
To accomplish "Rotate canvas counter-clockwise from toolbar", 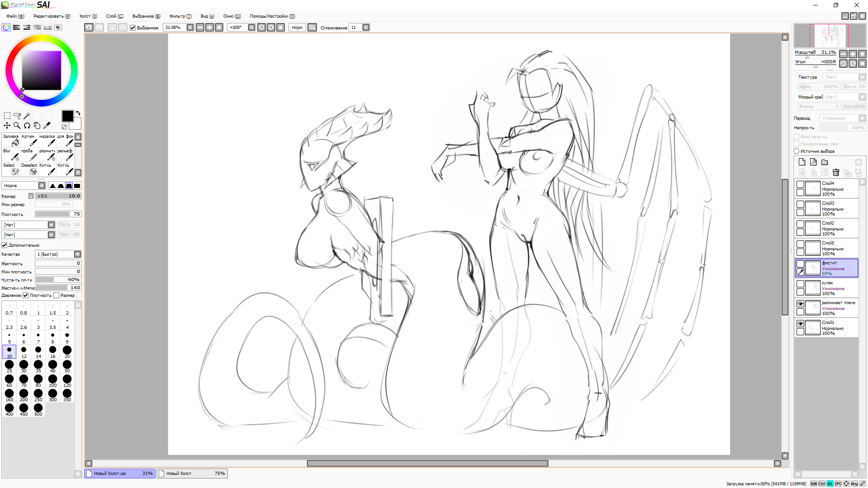I will [x=261, y=28].
